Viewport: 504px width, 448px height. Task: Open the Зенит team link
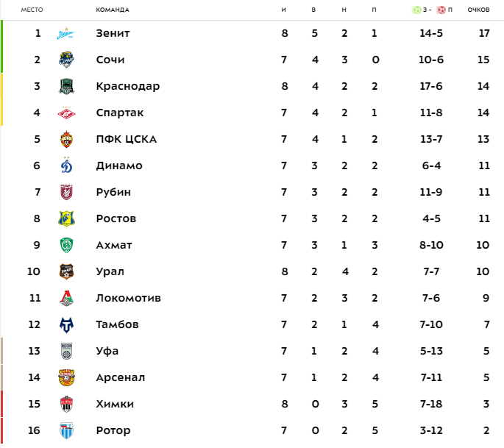[113, 33]
